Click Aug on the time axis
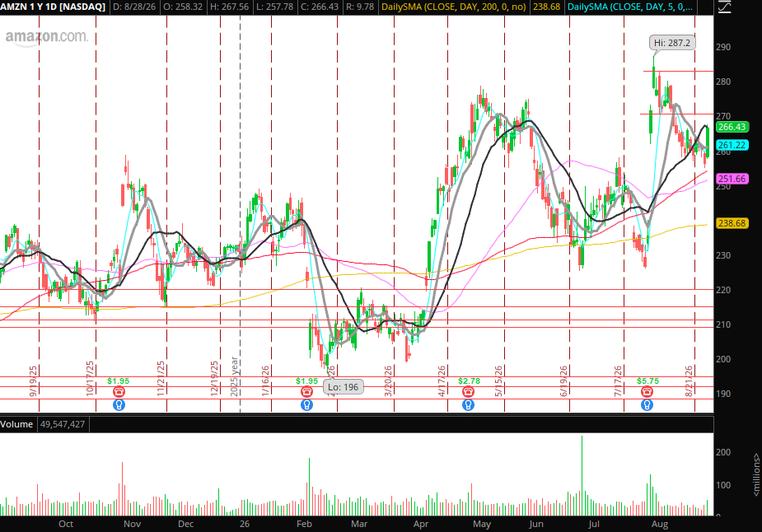Image resolution: width=762 pixels, height=532 pixels. [660, 525]
